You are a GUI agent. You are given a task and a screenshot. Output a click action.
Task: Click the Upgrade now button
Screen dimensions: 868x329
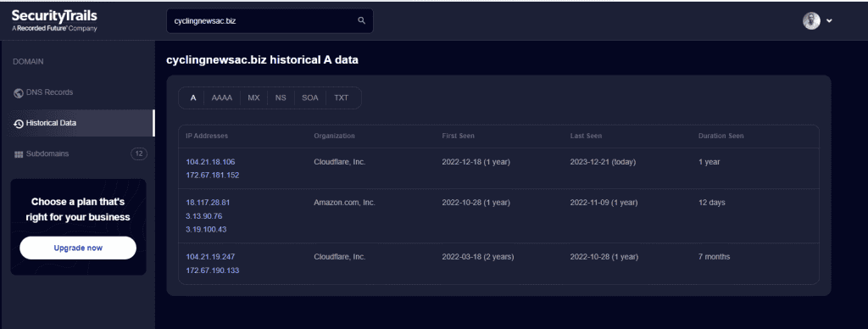pyautogui.click(x=78, y=248)
